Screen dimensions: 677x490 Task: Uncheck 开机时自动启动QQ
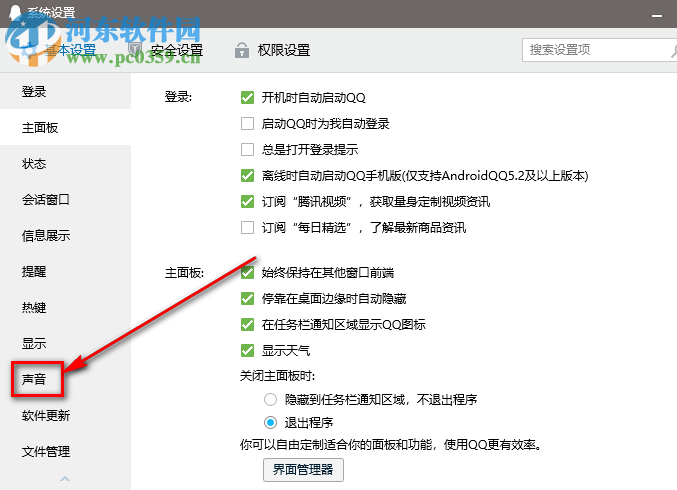(247, 98)
